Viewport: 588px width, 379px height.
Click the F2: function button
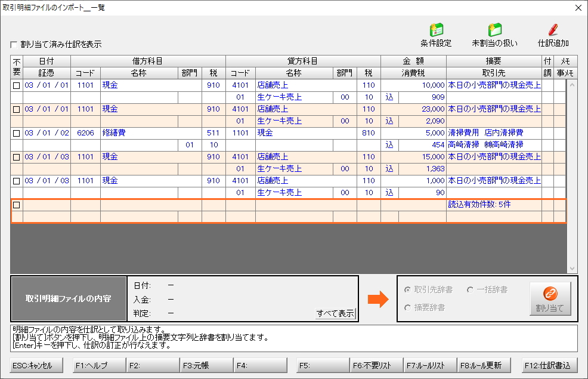(x=153, y=365)
